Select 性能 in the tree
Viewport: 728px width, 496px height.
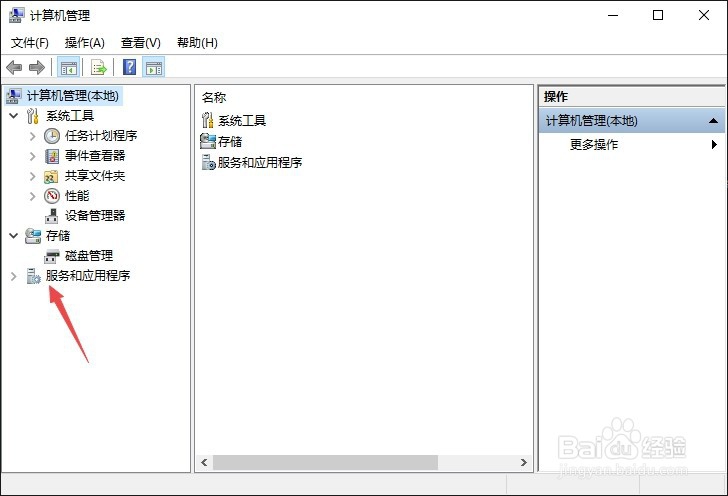77,196
